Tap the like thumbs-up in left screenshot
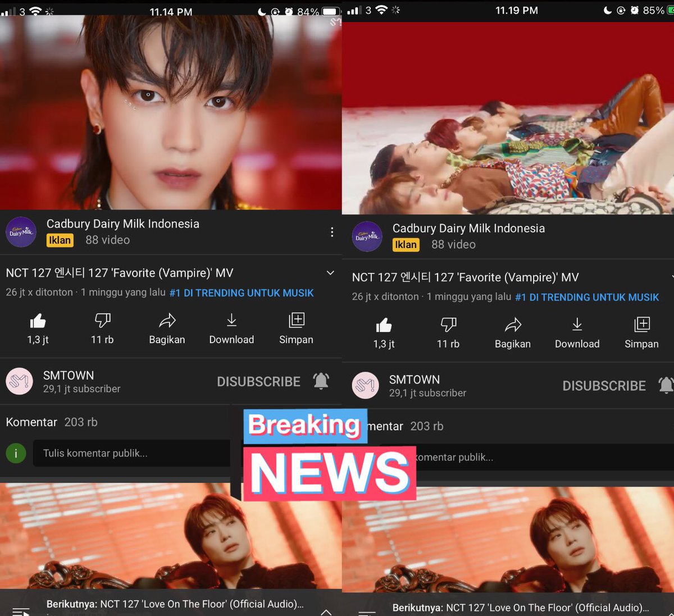Screen dimensions: 674x616 38,321
